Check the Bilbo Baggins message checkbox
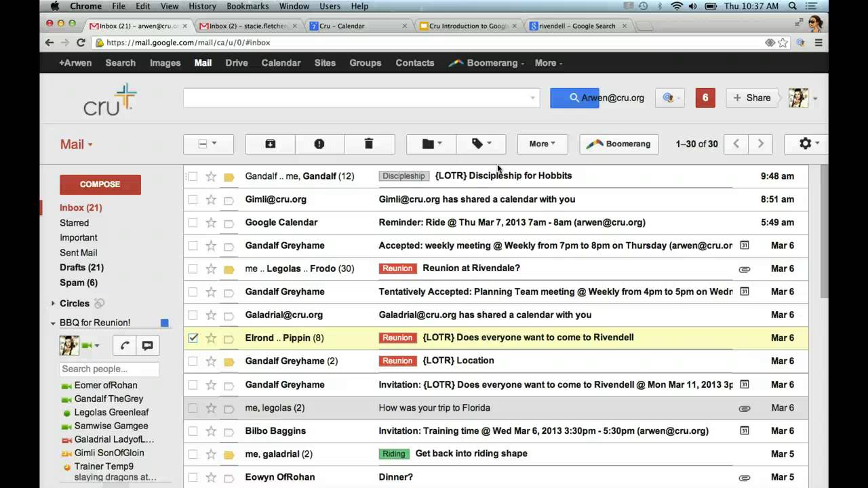868x488 pixels. tap(193, 430)
